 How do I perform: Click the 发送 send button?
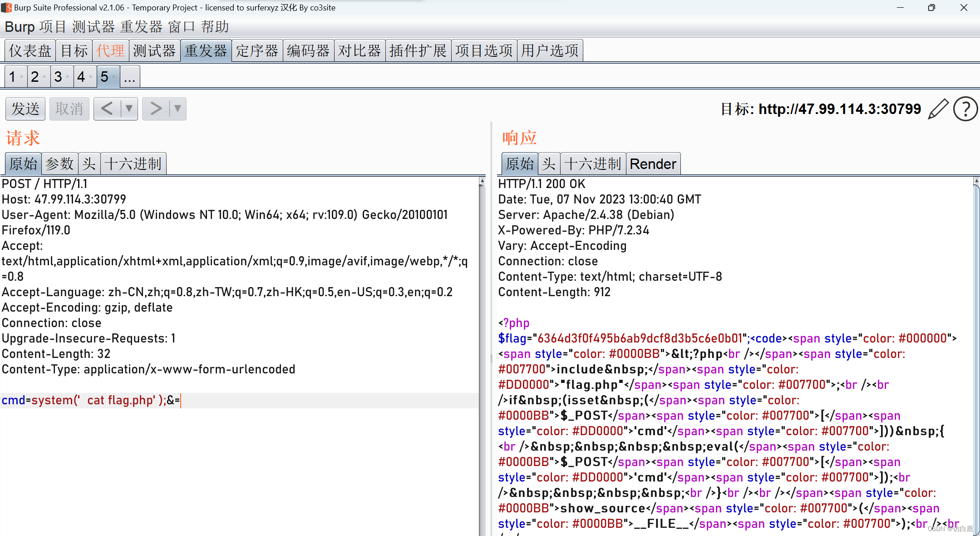25,109
